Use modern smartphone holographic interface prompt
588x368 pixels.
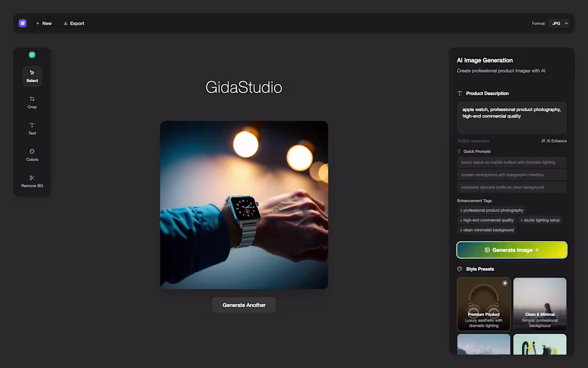pos(512,175)
